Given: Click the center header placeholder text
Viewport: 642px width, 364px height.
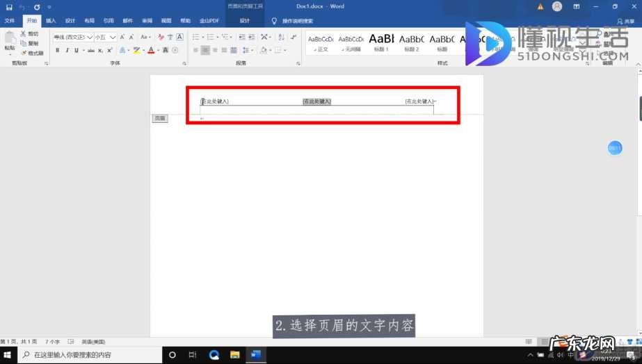Looking at the screenshot, I should pos(317,101).
